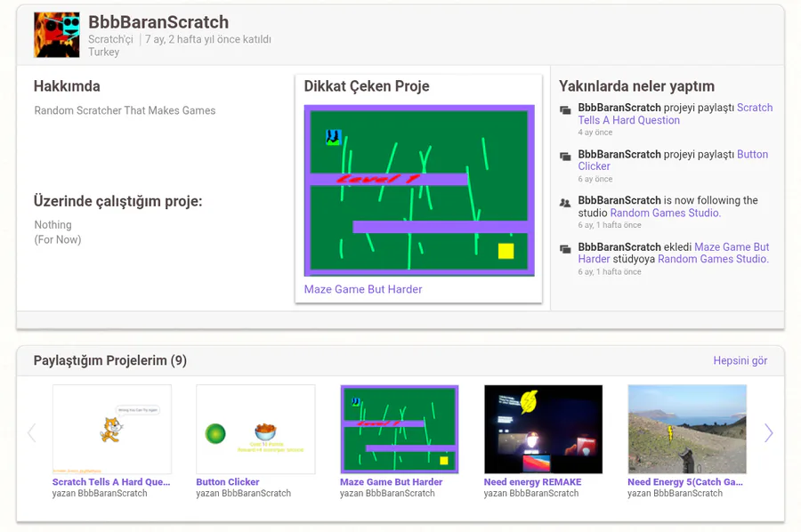Click the studio-add icon beside Maze Game But Harder activity
Image resolution: width=801 pixels, height=532 pixels.
[x=565, y=249]
